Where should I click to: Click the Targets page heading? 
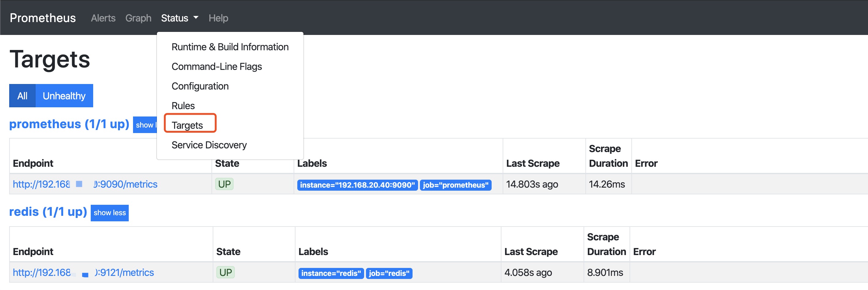point(50,60)
